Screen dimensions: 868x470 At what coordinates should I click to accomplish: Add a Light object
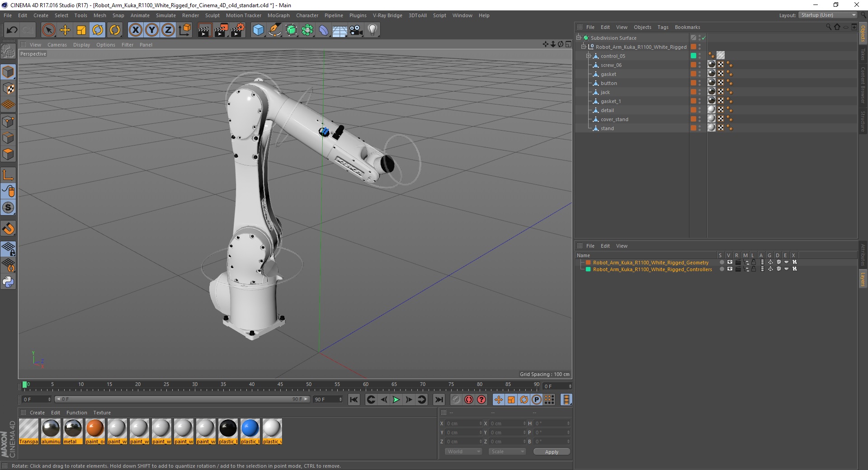click(373, 30)
